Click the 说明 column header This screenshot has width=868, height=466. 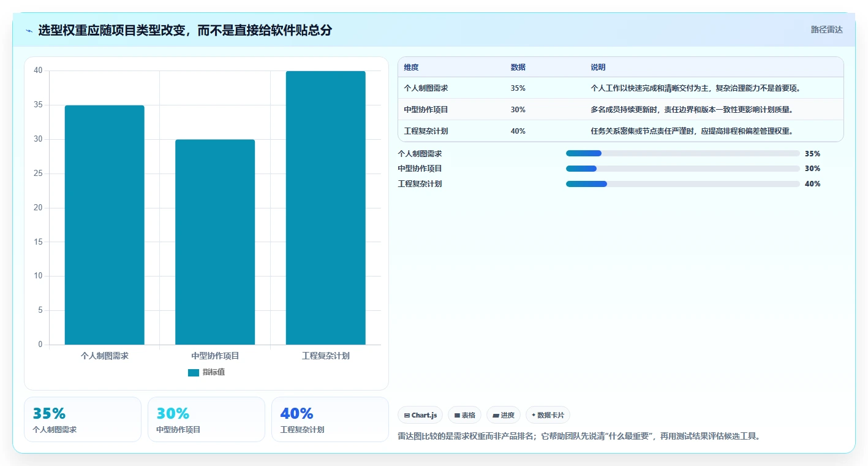598,67
